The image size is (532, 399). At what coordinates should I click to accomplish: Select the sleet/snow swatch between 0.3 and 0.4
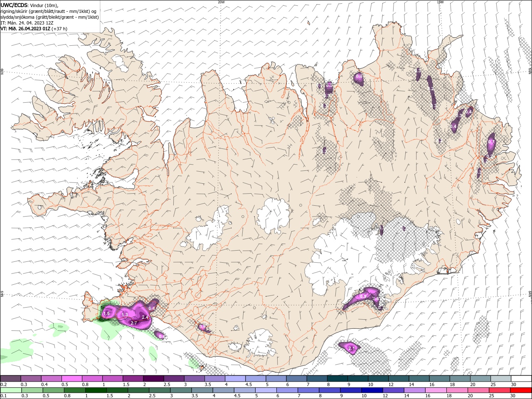coord(31,379)
